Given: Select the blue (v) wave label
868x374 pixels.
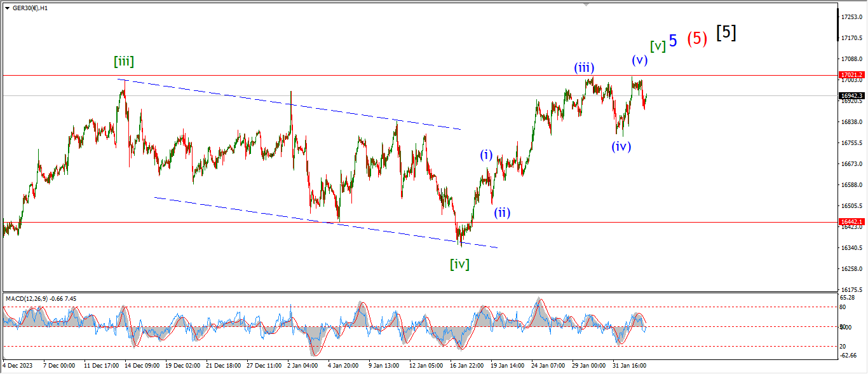Looking at the screenshot, I should 639,60.
